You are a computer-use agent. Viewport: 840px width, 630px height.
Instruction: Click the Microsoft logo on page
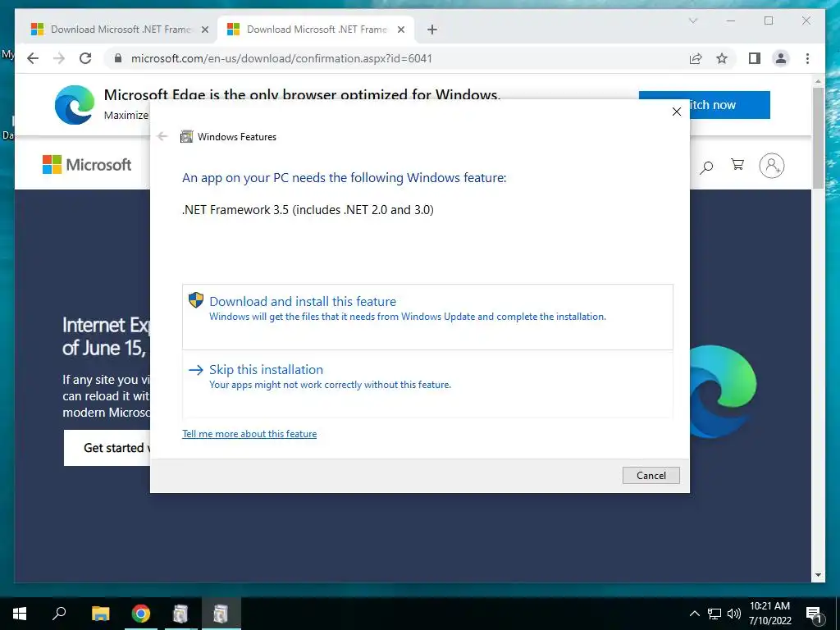tap(87, 164)
